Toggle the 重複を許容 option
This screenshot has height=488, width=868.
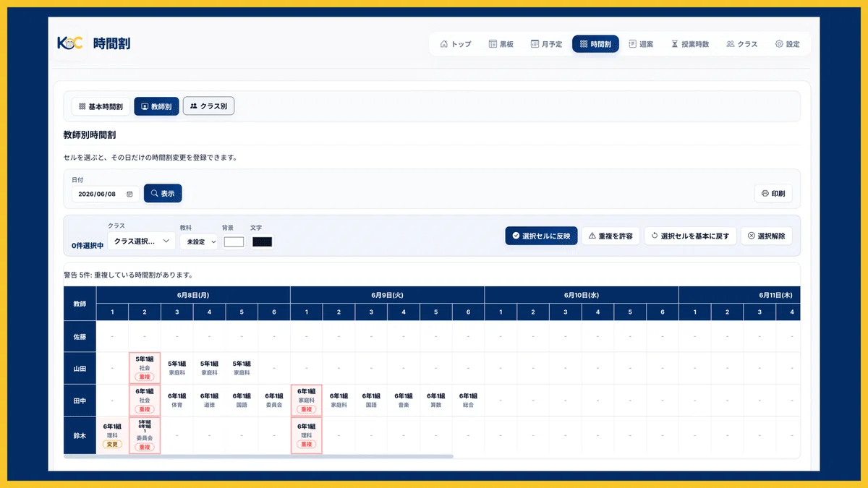[x=610, y=236]
